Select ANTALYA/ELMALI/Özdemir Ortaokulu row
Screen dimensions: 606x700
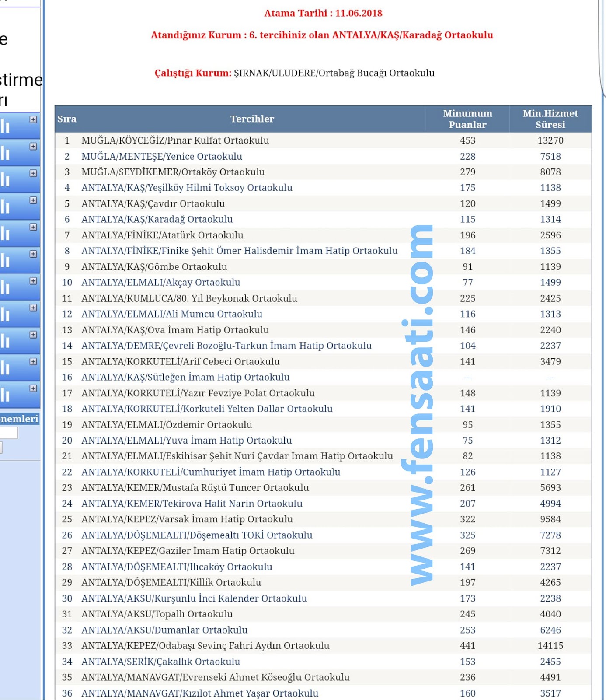pos(323,425)
